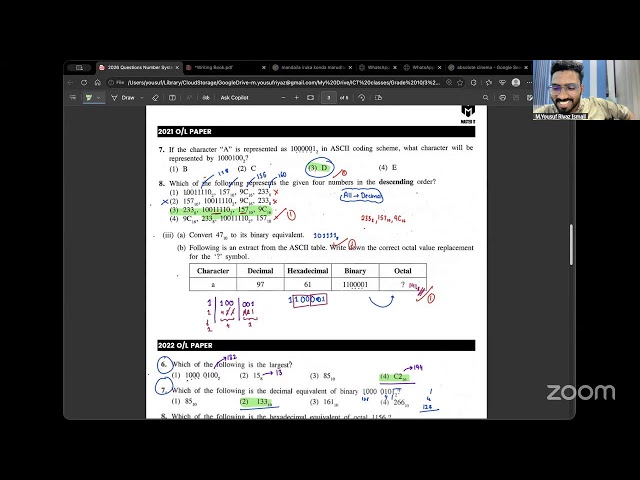Open find in PDF search icon
This screenshot has height=480, width=640.
pos(486,98)
